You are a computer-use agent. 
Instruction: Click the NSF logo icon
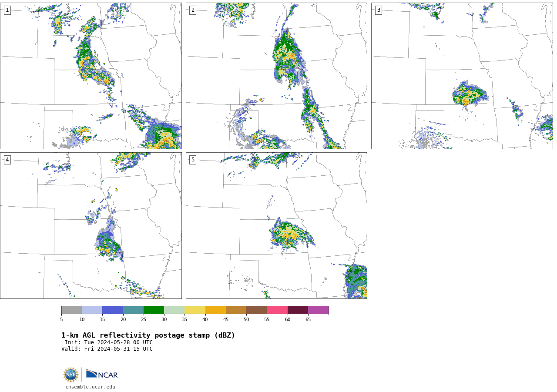click(x=71, y=375)
